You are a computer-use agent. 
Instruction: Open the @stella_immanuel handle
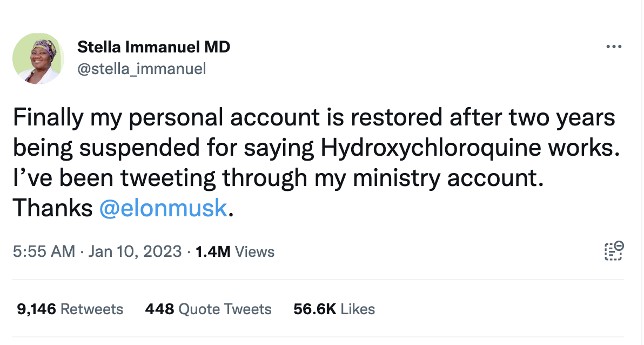point(142,68)
